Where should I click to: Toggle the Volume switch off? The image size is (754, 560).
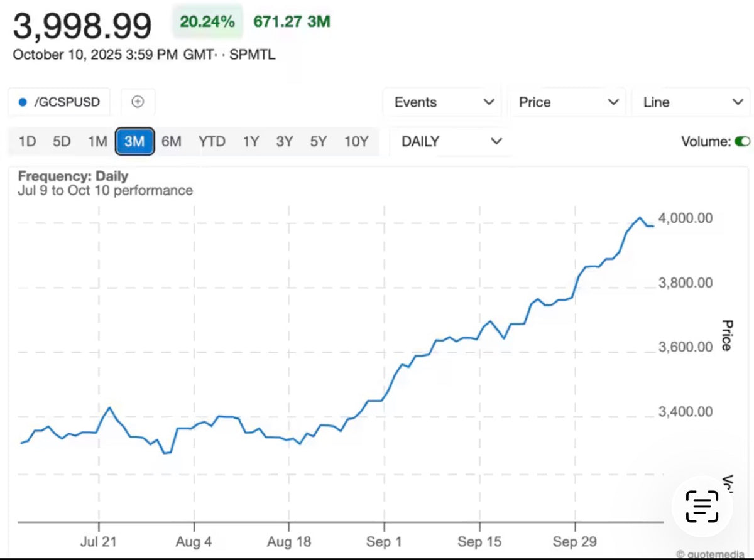(742, 141)
